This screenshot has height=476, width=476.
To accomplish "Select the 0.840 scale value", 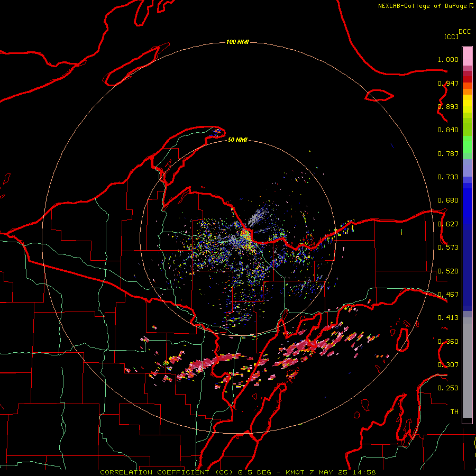I will pyautogui.click(x=448, y=130).
